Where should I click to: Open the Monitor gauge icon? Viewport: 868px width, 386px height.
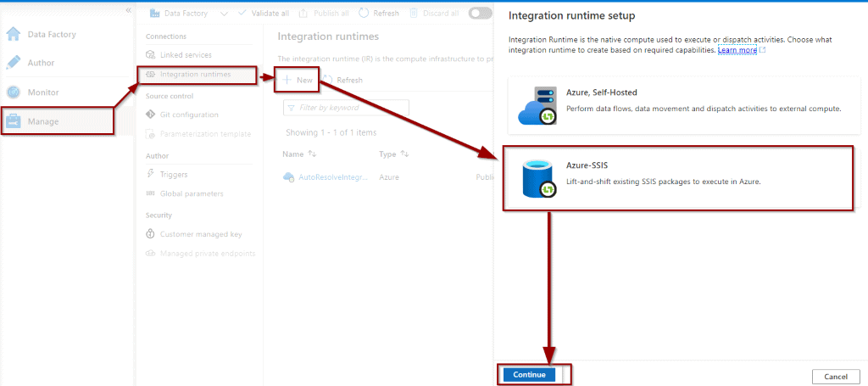point(14,92)
